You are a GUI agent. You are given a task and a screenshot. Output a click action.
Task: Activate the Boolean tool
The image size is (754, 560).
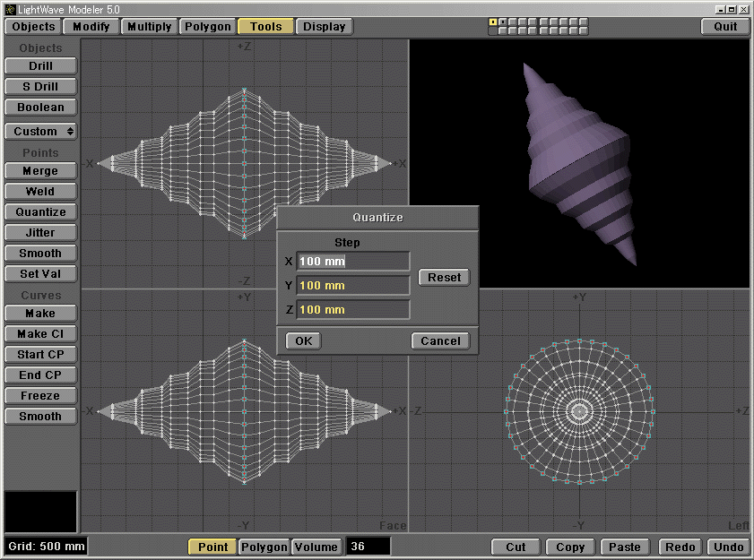point(39,107)
